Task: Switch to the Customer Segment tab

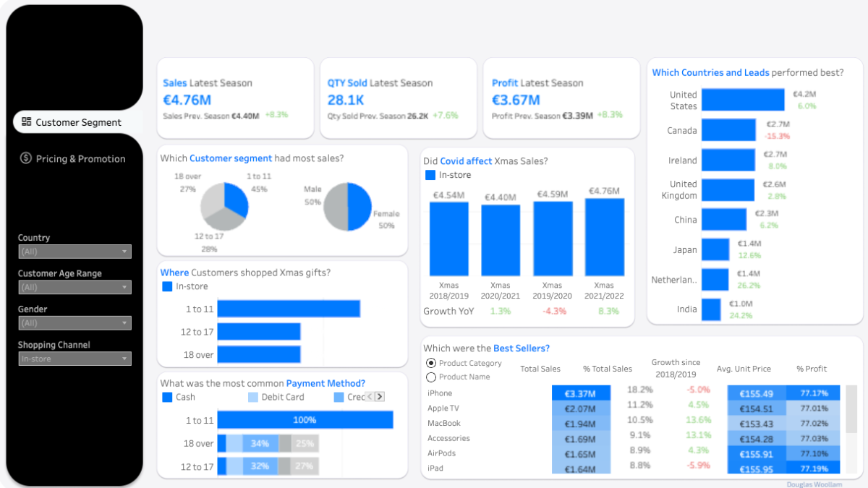Action: pos(78,122)
